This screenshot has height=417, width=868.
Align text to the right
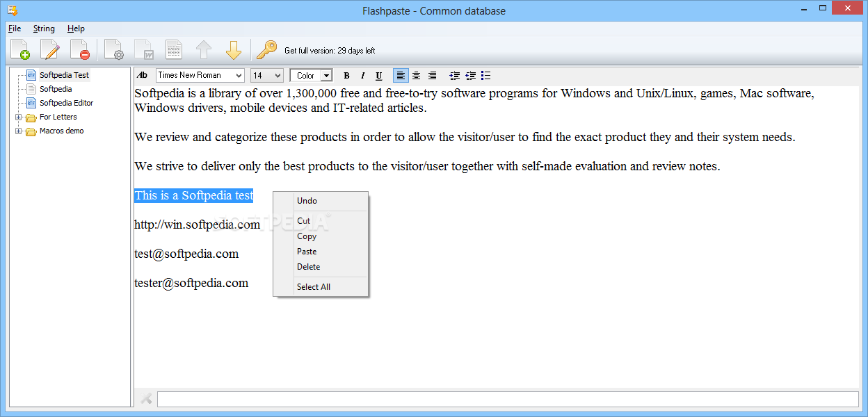click(x=432, y=76)
